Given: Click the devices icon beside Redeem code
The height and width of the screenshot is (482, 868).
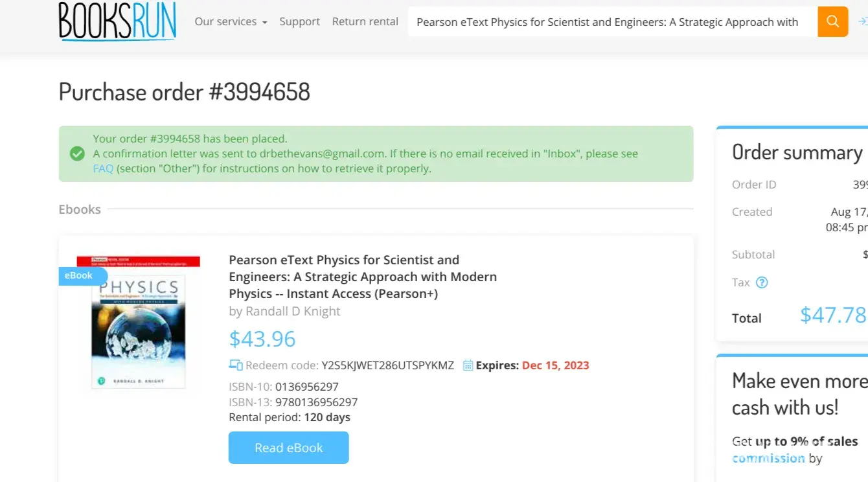Looking at the screenshot, I should click(x=236, y=365).
